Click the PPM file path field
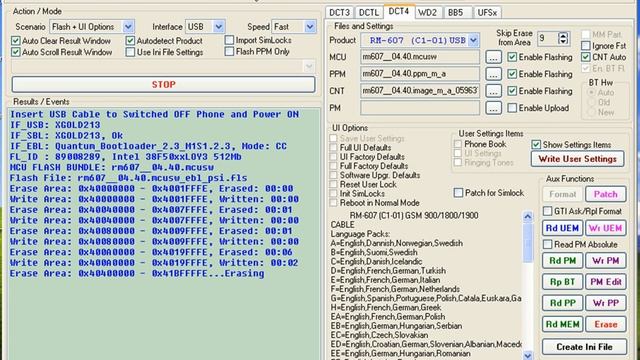 [x=420, y=74]
